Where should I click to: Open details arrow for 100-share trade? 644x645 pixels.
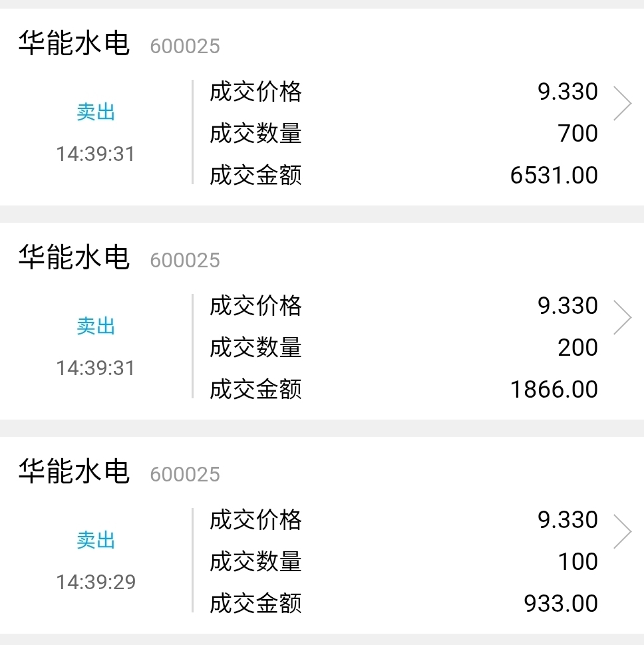[x=622, y=531]
